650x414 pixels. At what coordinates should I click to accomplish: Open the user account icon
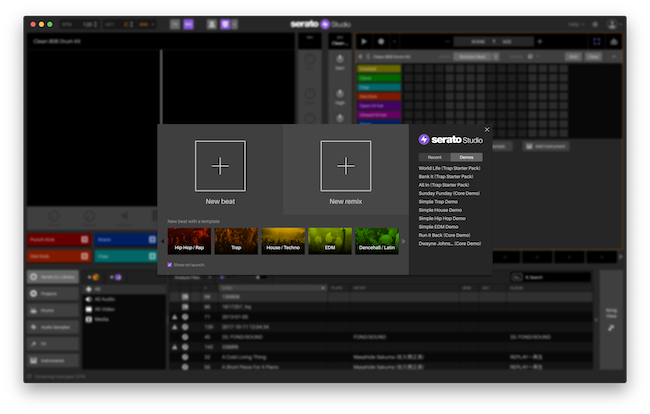(x=612, y=24)
